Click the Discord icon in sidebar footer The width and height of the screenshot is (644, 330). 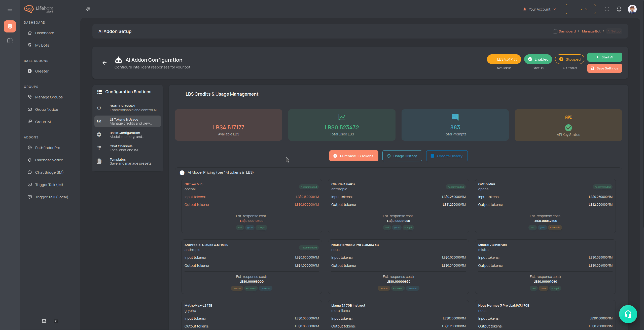coord(44,321)
